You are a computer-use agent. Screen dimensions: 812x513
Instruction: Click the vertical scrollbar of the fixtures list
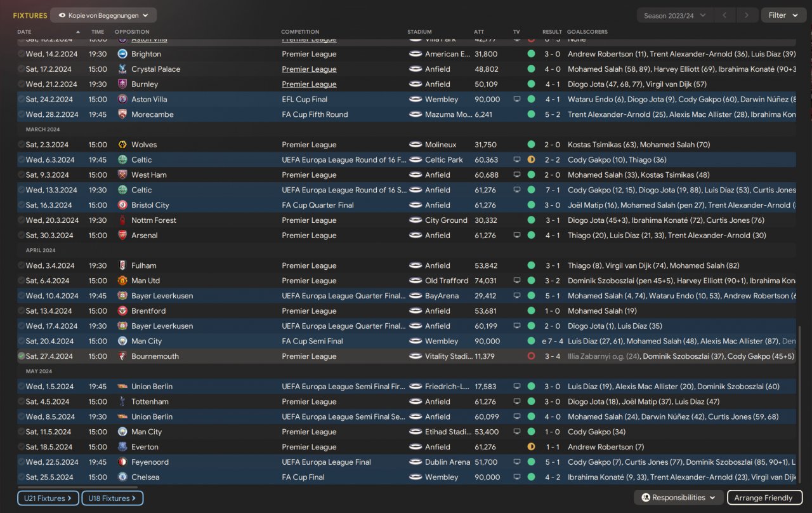(799, 404)
